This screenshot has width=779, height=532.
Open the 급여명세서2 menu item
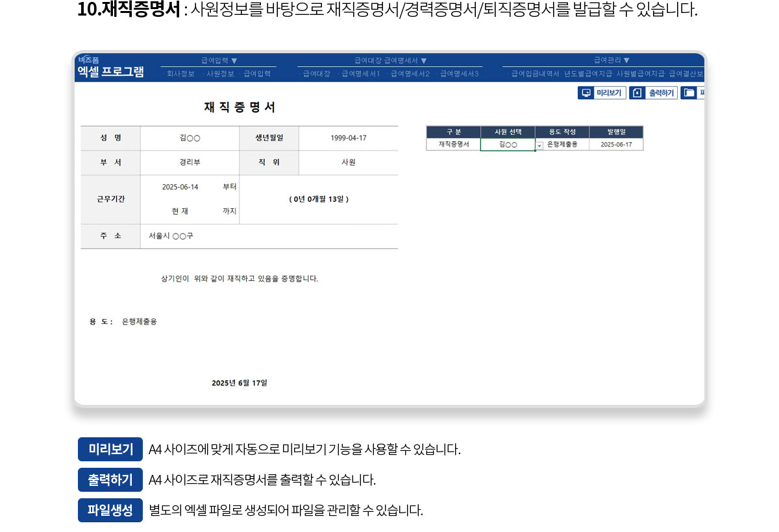[409, 74]
